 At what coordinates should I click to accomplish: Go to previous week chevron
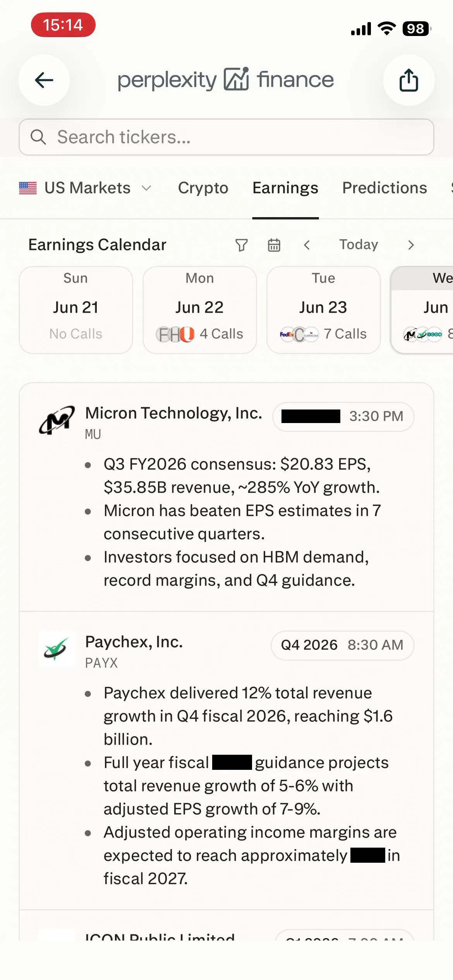pyautogui.click(x=307, y=245)
